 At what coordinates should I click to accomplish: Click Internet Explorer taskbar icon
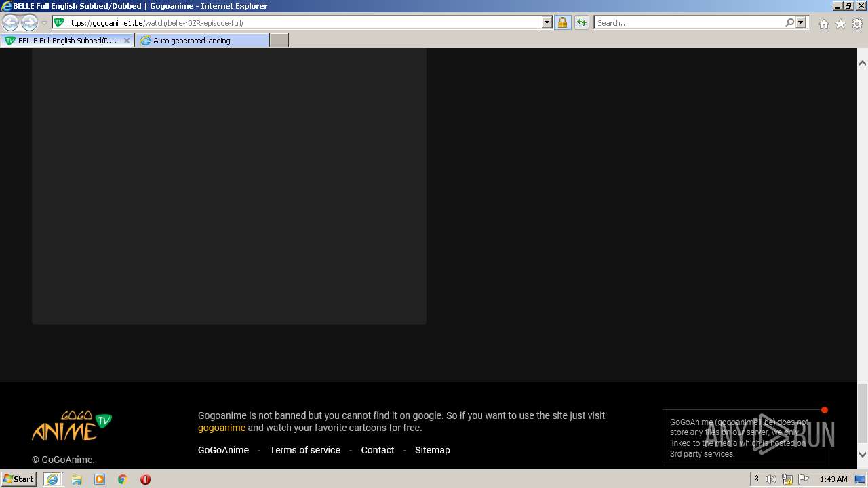point(52,479)
